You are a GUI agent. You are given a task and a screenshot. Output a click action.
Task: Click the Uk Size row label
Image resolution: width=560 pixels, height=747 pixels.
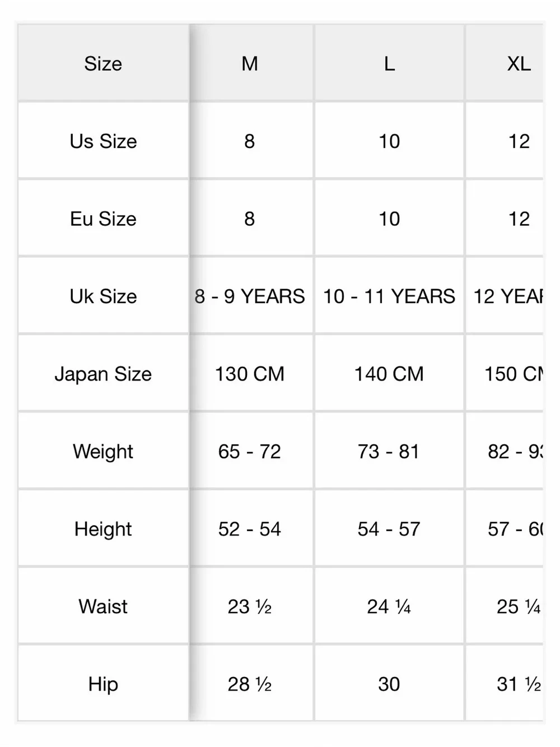click(x=103, y=296)
